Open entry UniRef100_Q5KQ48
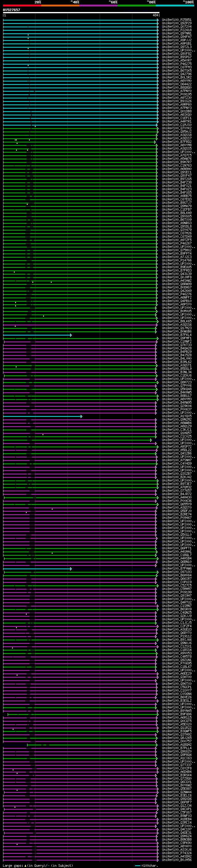This screenshot has height=868, width=197. point(177,389)
